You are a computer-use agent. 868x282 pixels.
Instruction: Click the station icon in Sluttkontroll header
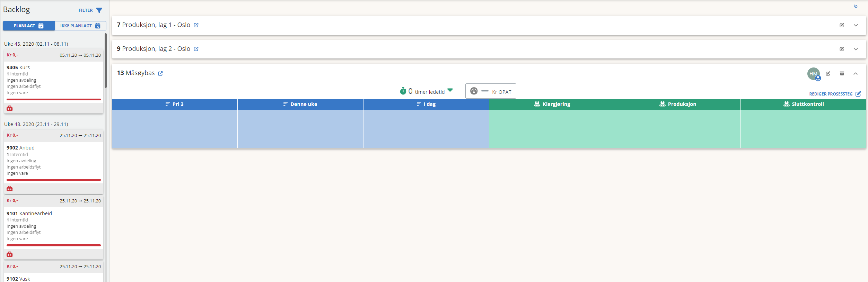click(787, 104)
